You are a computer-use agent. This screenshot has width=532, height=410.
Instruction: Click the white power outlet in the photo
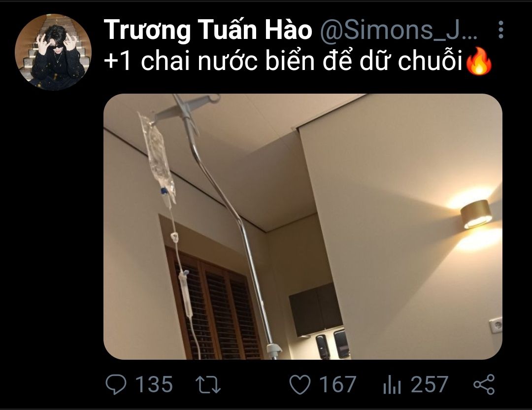tap(495, 326)
